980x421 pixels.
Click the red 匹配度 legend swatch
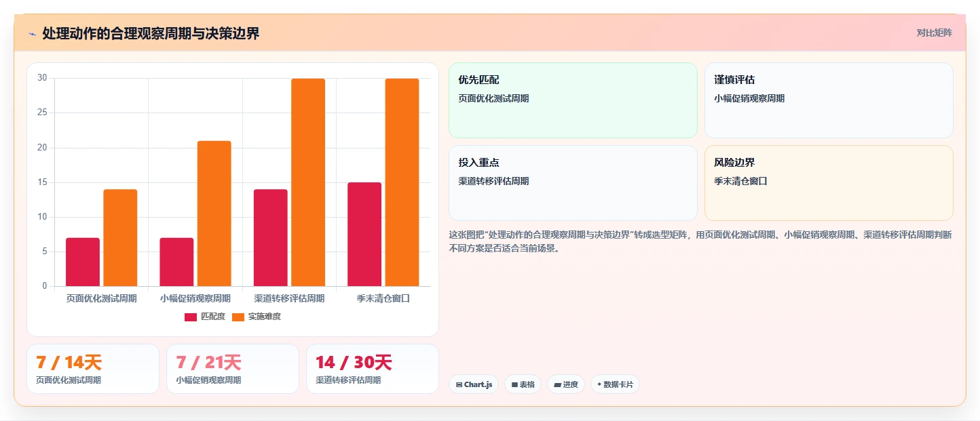[191, 317]
